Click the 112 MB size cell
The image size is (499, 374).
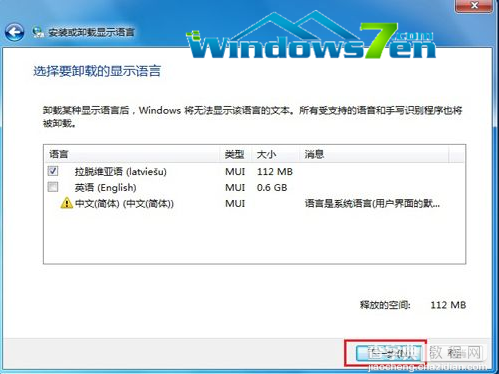[x=275, y=172]
